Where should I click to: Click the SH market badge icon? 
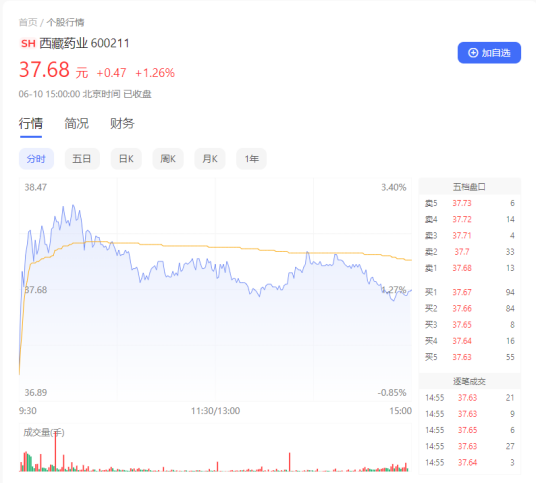pos(28,43)
